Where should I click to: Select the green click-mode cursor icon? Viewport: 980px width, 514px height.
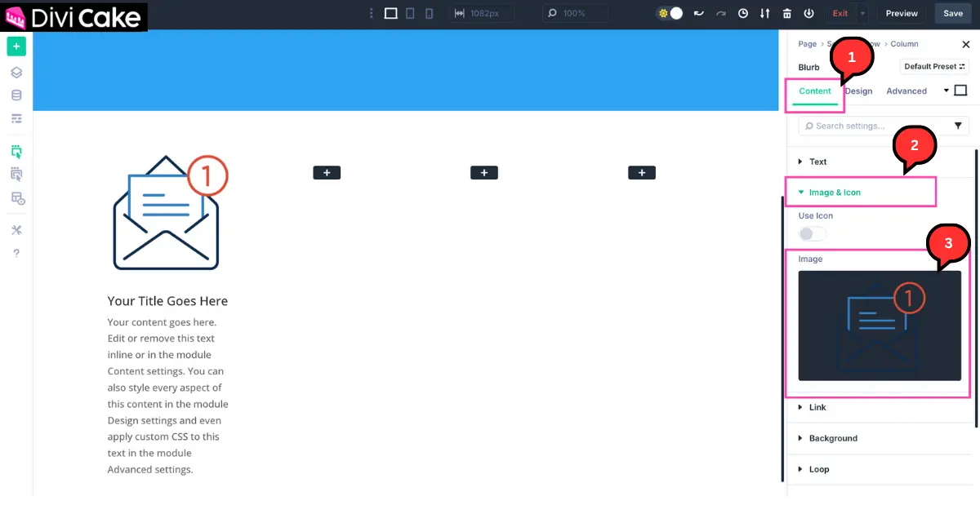pyautogui.click(x=16, y=151)
